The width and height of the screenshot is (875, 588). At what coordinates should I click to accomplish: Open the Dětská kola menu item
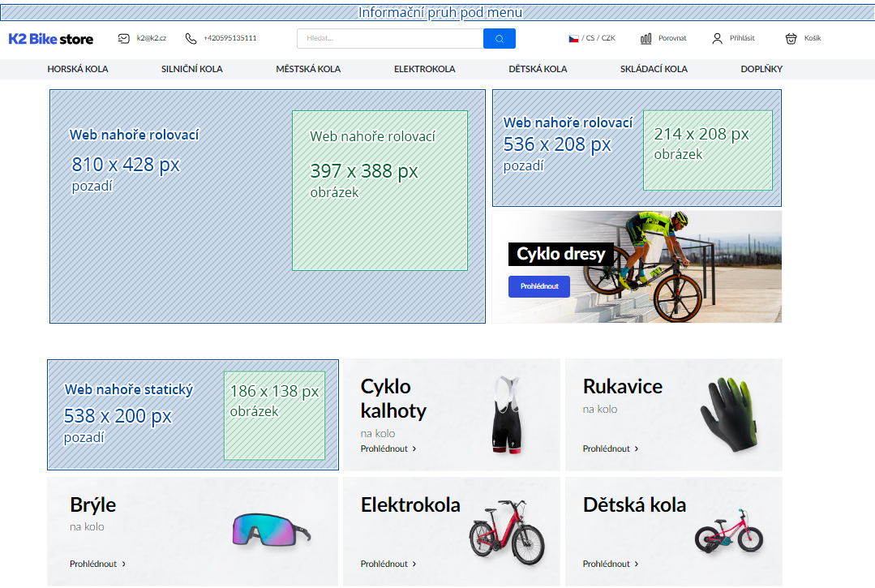[538, 69]
